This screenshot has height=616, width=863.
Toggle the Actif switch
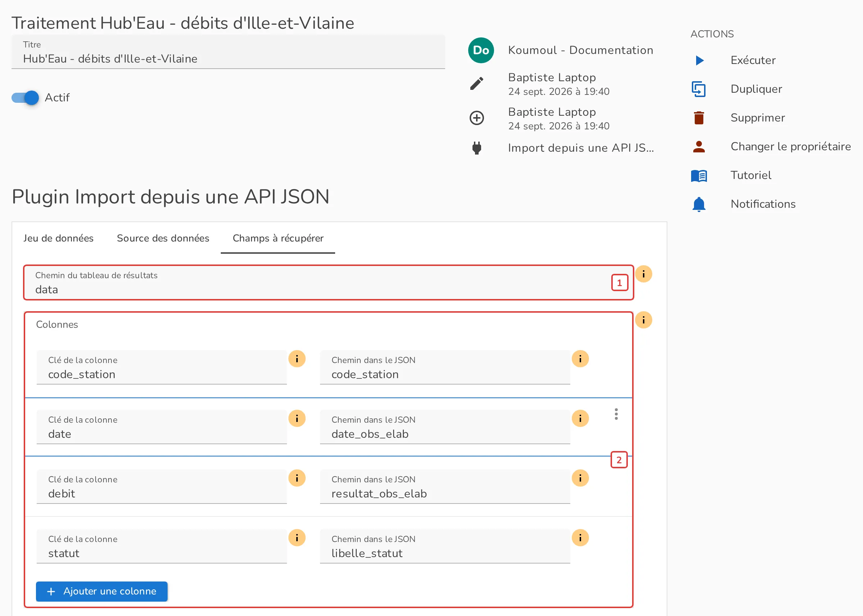click(x=25, y=97)
